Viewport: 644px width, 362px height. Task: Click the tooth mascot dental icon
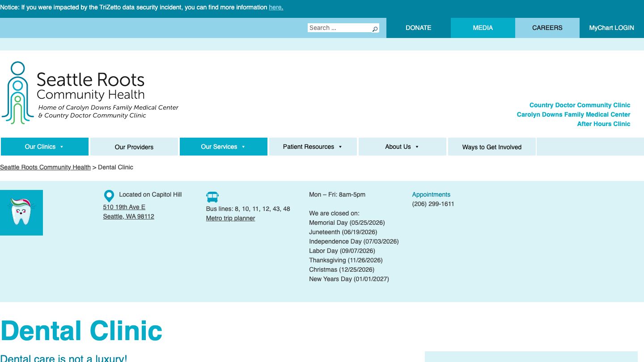[x=21, y=212]
